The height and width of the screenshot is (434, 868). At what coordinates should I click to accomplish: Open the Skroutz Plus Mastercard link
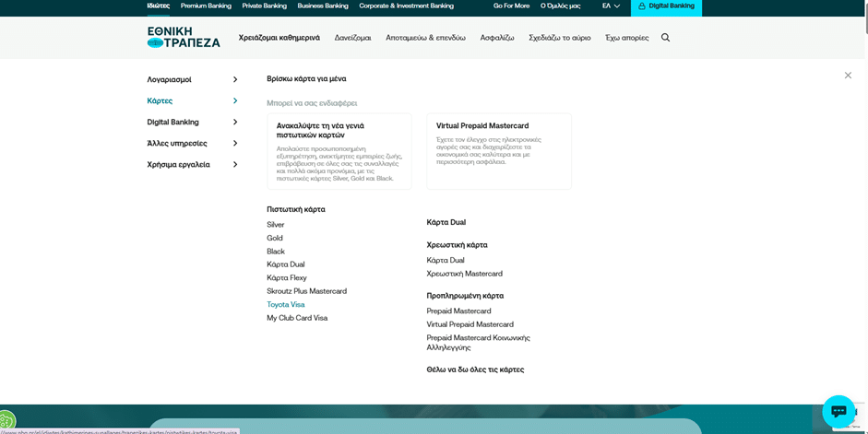[306, 291]
